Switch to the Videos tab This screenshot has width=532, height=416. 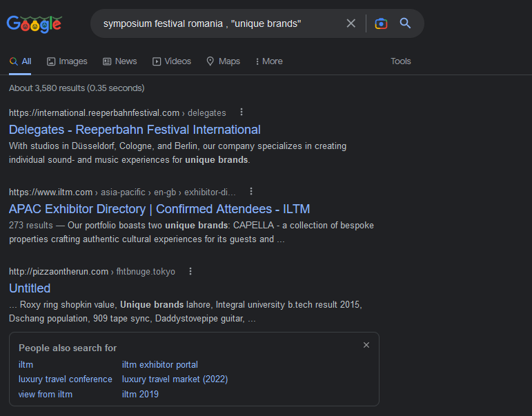click(172, 61)
